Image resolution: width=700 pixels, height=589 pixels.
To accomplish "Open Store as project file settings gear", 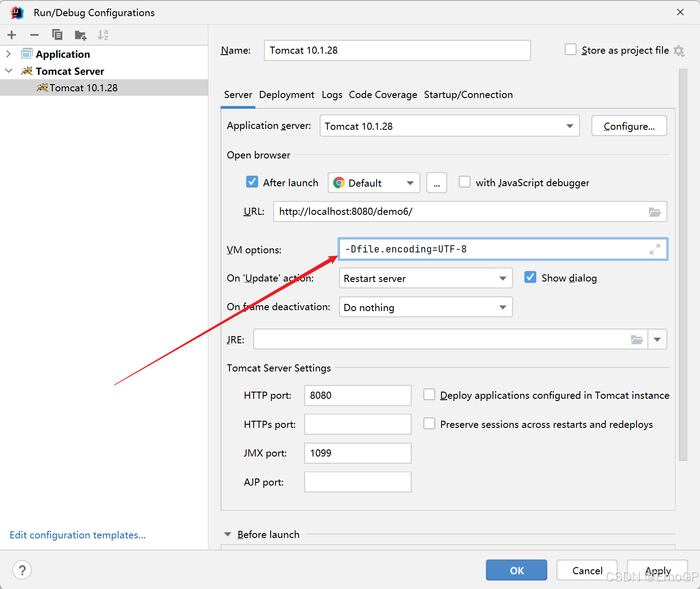I will (x=679, y=51).
